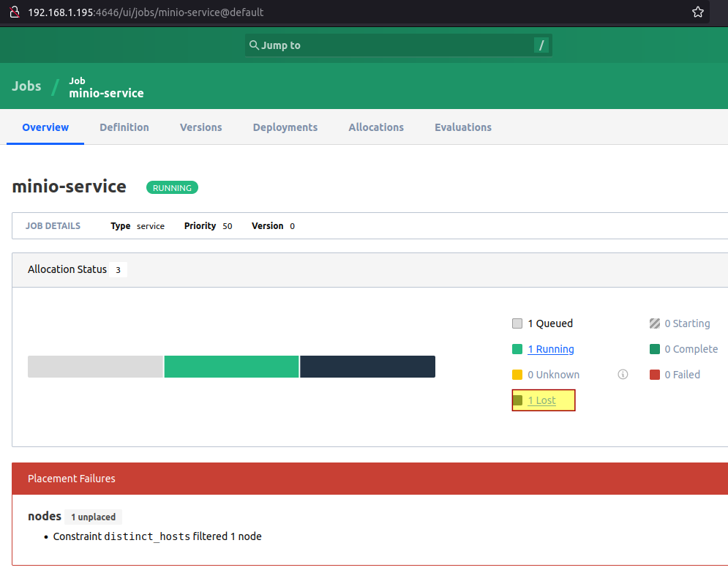This screenshot has height=573, width=728.
Task: Click the nodes task group name
Action: (x=45, y=517)
